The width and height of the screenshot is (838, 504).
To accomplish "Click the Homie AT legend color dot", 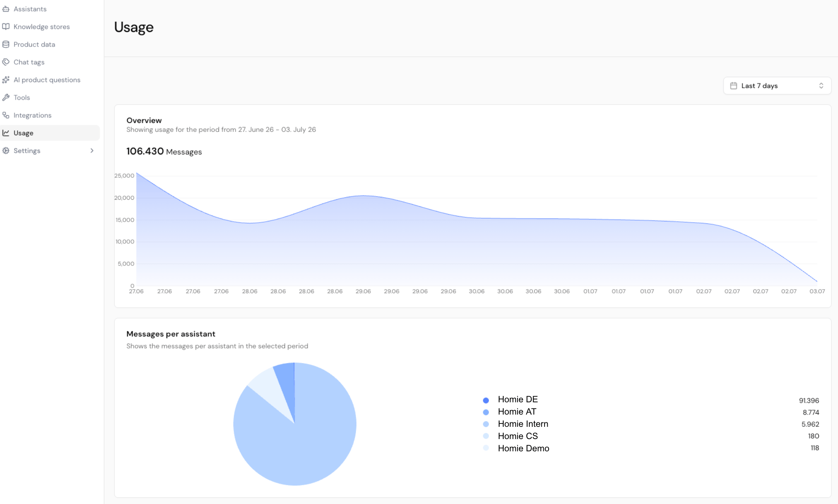I will click(486, 412).
